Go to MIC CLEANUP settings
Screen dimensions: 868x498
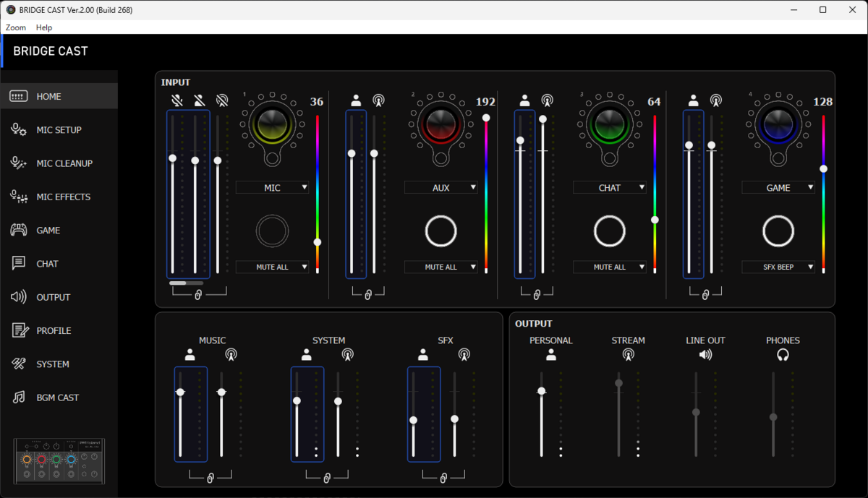point(59,163)
